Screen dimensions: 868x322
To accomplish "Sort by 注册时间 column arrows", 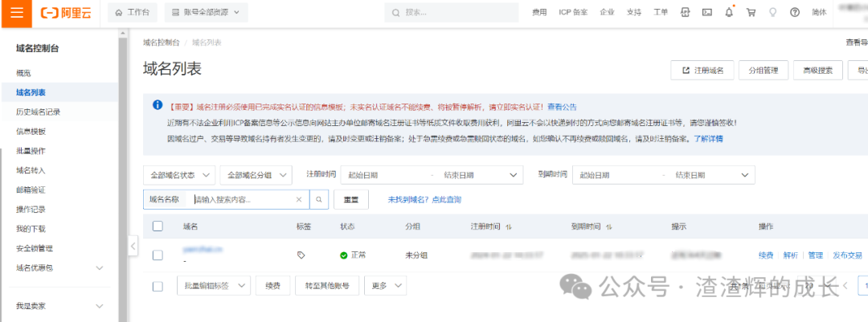I will coord(509,226).
